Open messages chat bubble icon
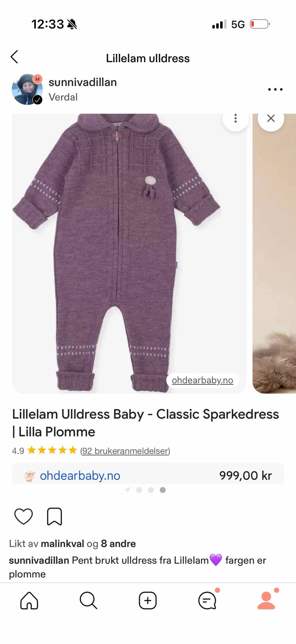Image resolution: width=296 pixels, height=644 pixels. (x=207, y=600)
